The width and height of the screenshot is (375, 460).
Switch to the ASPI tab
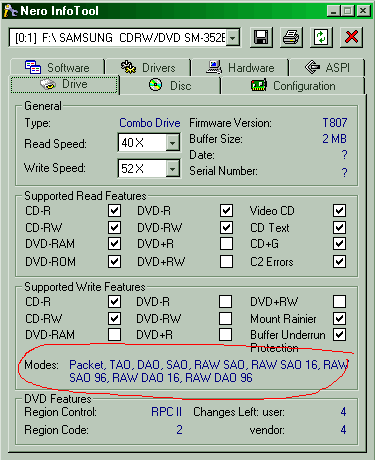[327, 68]
